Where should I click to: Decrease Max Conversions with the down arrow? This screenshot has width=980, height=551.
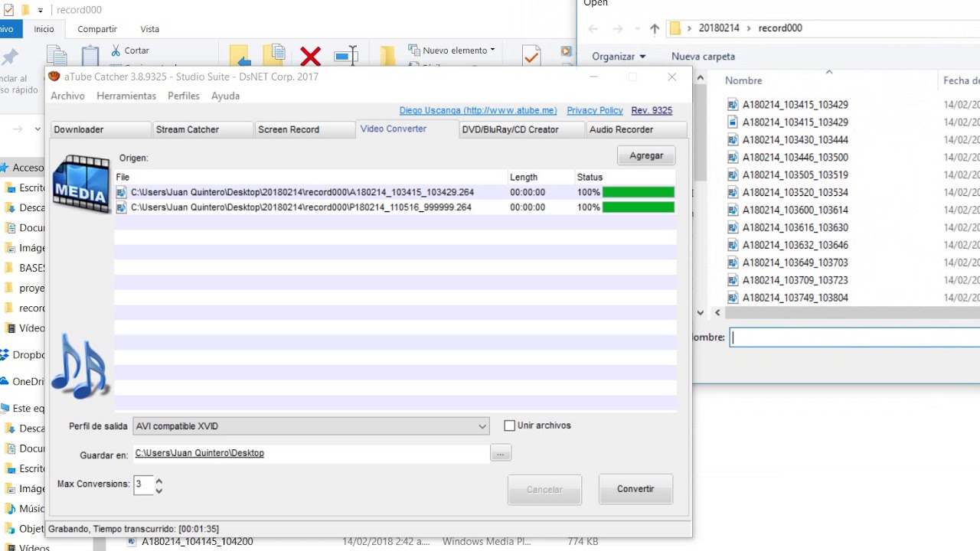(x=158, y=491)
